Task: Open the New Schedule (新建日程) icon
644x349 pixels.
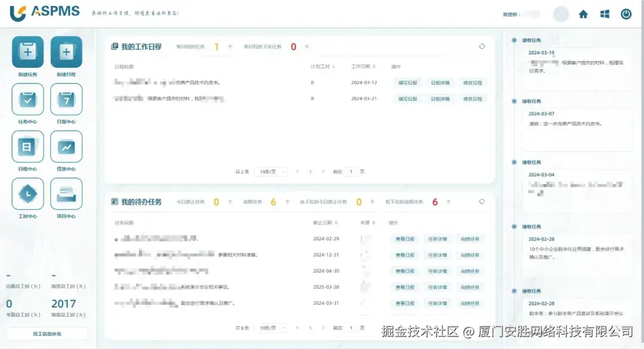Action: tap(67, 52)
